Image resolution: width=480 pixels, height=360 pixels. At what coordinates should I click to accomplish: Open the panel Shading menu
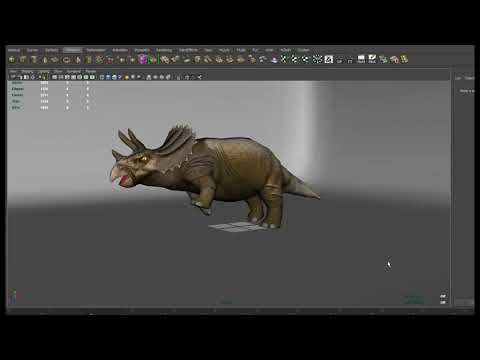click(x=27, y=71)
